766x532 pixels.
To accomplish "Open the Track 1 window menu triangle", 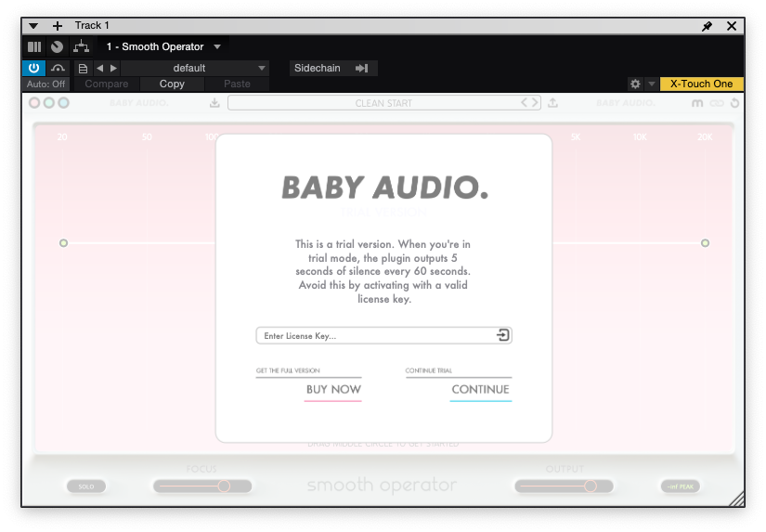I will [x=33, y=26].
